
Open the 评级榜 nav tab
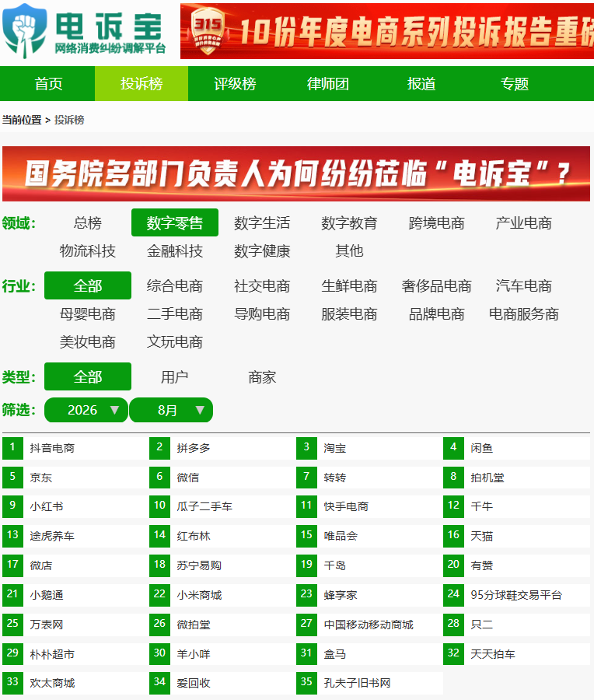click(235, 83)
